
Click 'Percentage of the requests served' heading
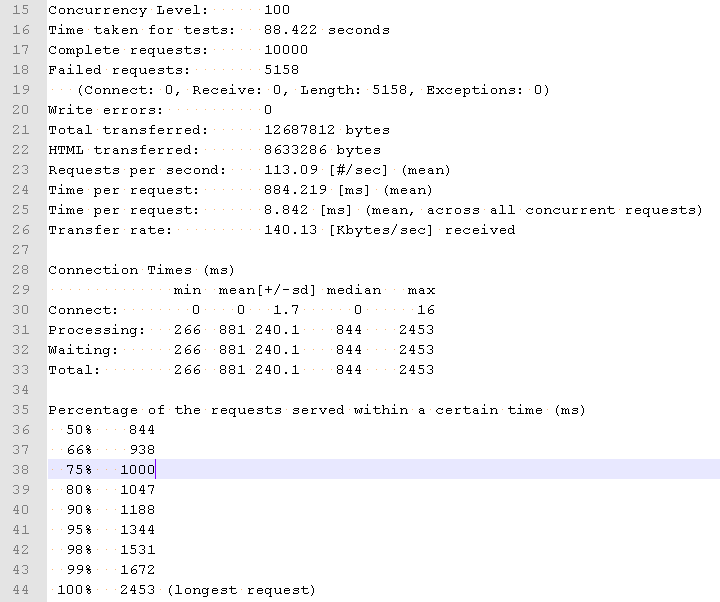[196, 410]
